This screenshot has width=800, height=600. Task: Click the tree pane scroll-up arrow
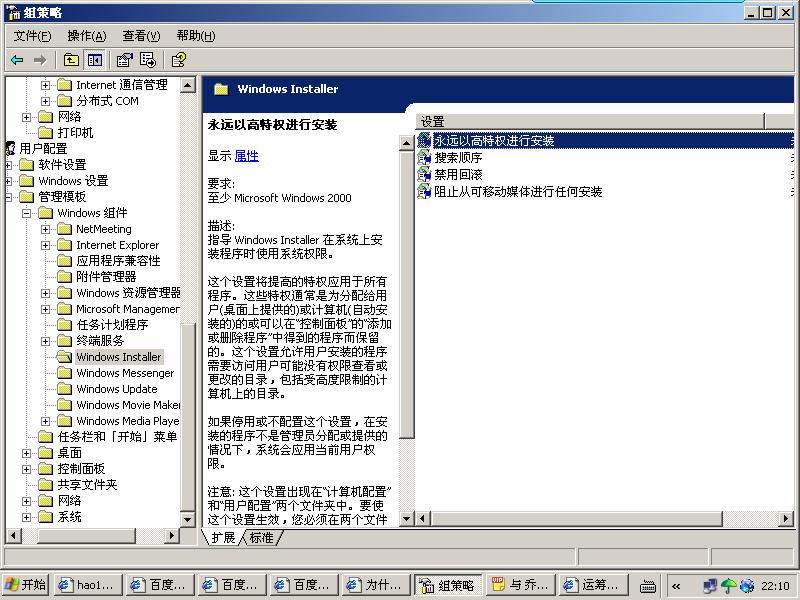(x=188, y=85)
